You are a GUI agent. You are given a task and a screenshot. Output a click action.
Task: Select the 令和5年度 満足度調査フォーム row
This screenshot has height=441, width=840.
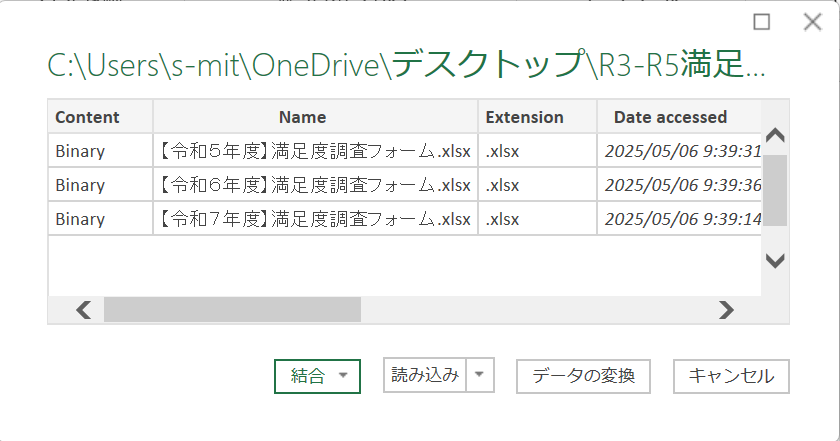tap(314, 152)
